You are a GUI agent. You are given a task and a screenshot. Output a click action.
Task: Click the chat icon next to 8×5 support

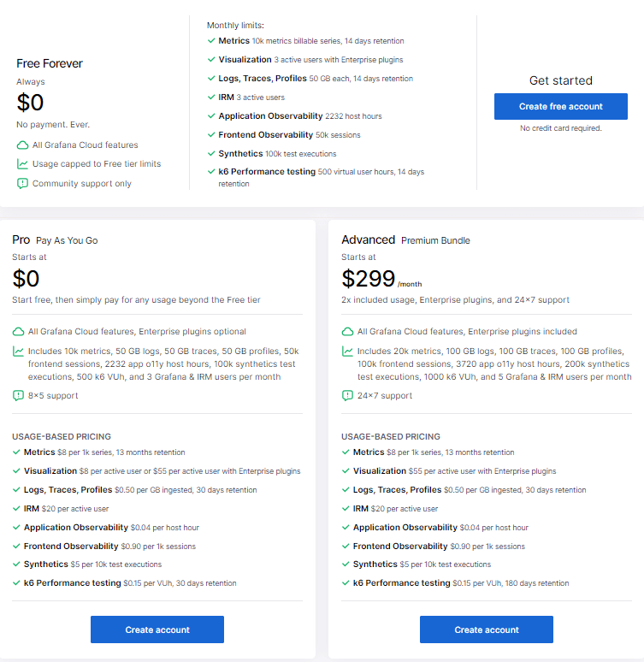pyautogui.click(x=18, y=396)
